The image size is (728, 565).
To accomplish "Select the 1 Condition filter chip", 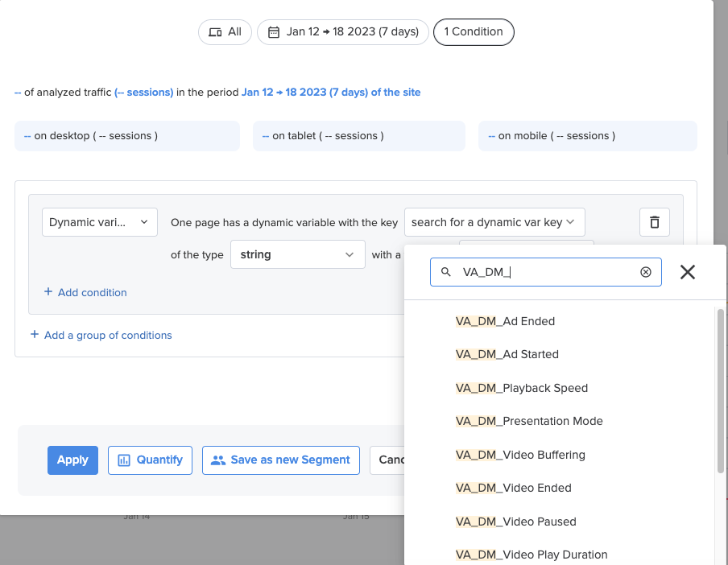I will coord(474,31).
